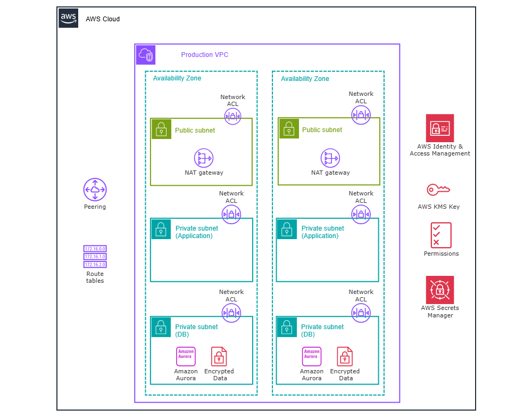
Task: Select the AWS Identity & Access Management icon
Action: coord(440,128)
